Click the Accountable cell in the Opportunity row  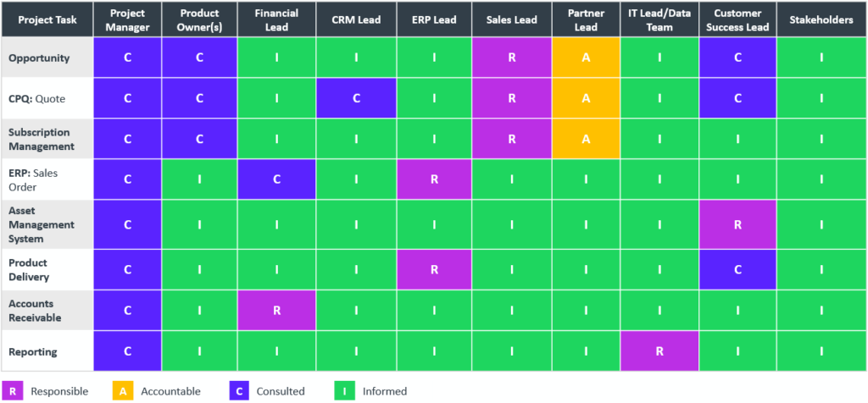tap(586, 58)
